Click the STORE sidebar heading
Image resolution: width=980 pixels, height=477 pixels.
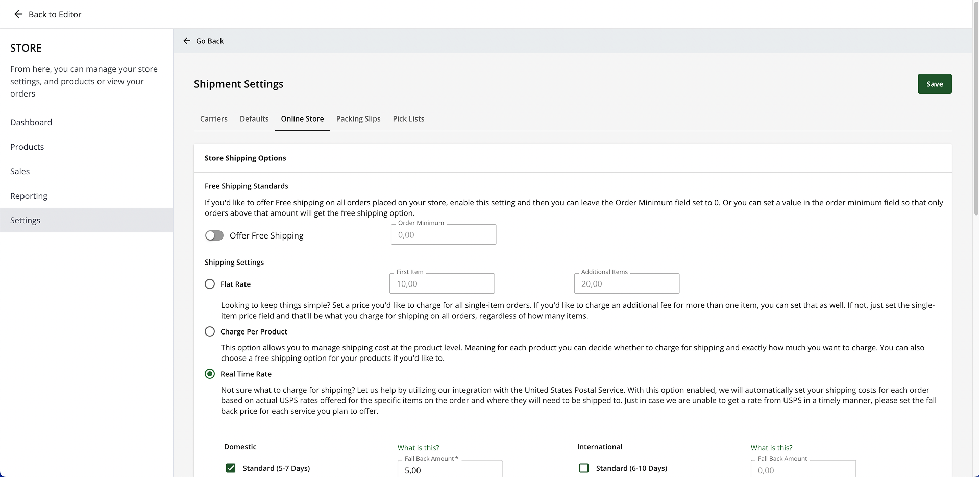pos(26,48)
